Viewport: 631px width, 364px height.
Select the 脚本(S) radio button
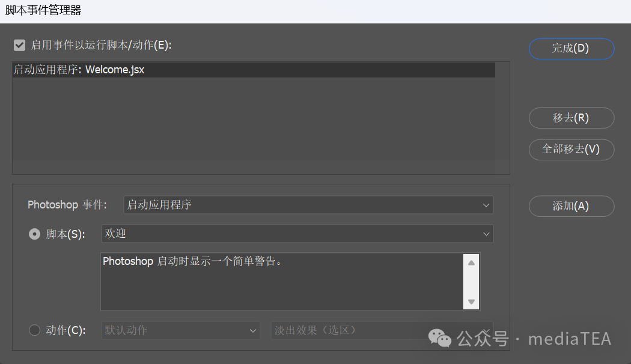(35, 234)
